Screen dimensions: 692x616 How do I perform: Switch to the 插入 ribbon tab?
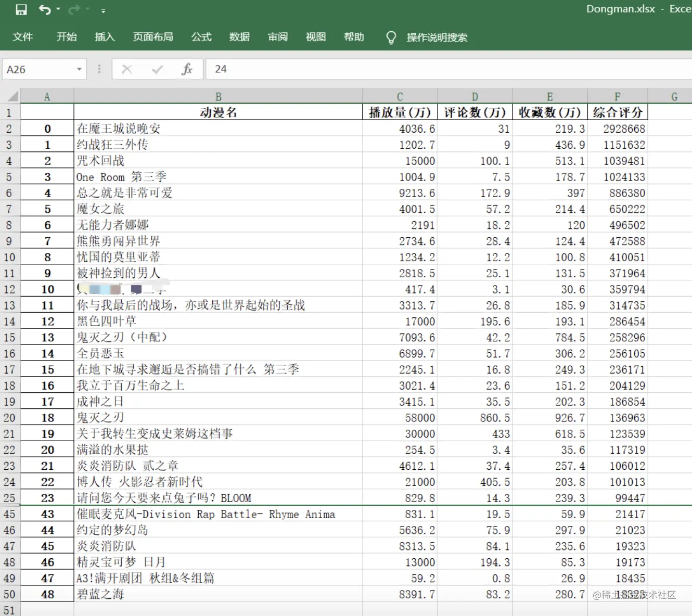105,37
